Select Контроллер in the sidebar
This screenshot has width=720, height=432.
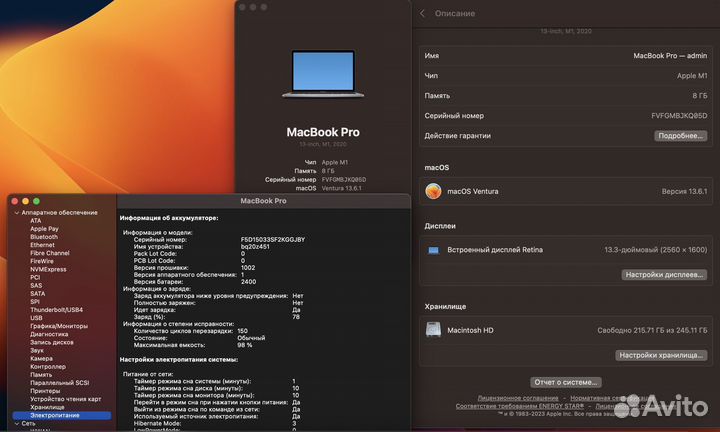tap(48, 366)
